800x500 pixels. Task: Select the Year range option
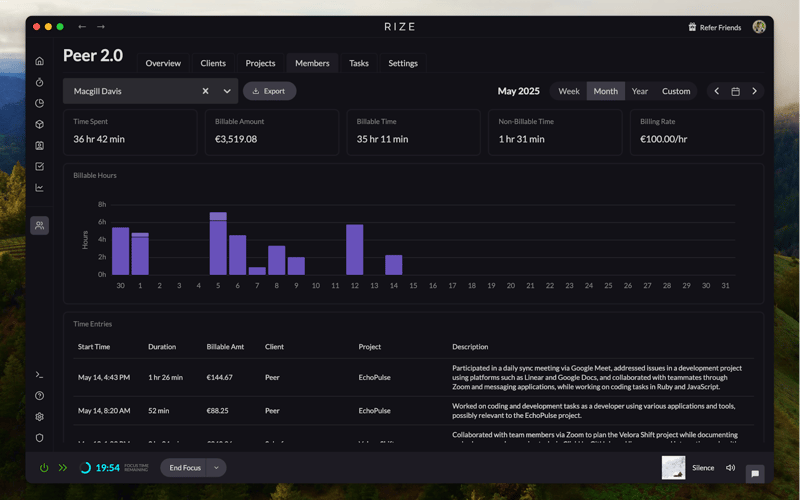click(639, 91)
